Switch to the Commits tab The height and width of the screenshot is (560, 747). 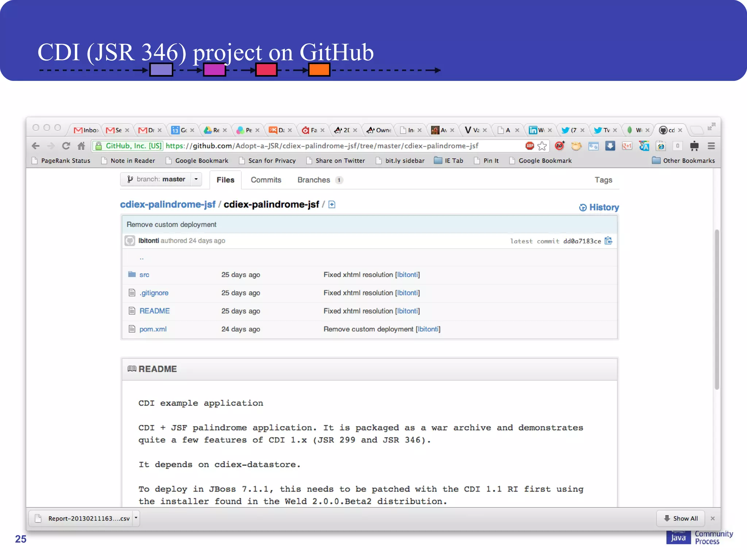266,180
